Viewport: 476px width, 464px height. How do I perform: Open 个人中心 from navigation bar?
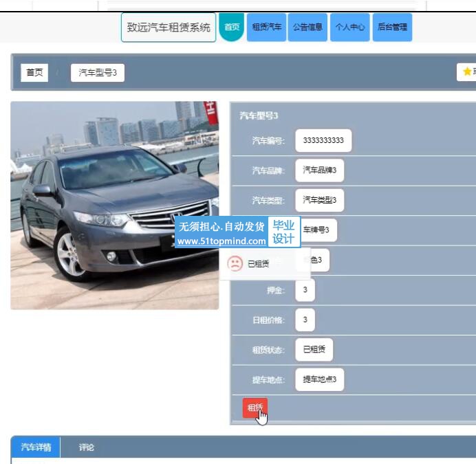tap(350, 27)
